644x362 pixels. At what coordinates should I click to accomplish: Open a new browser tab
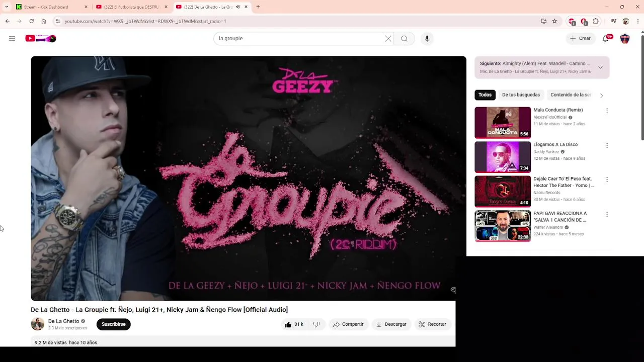point(258,7)
